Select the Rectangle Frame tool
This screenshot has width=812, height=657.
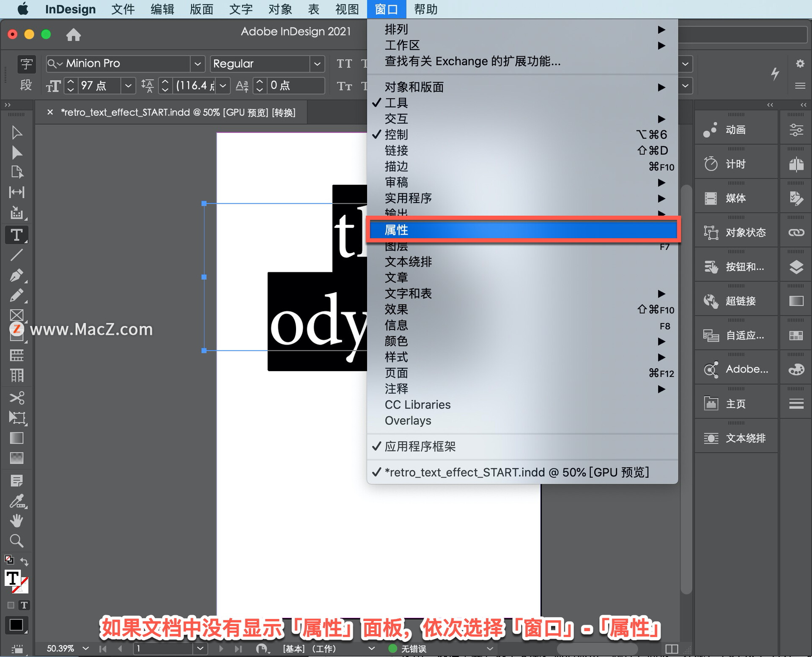click(x=16, y=315)
